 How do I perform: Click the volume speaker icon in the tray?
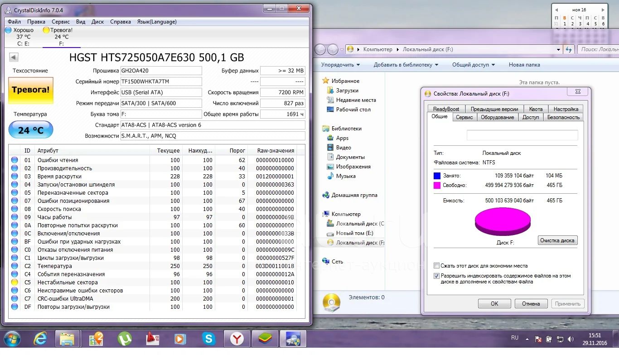pos(571,339)
